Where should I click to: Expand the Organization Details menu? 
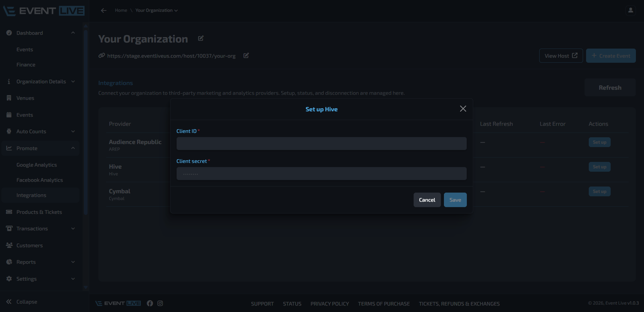pos(40,82)
